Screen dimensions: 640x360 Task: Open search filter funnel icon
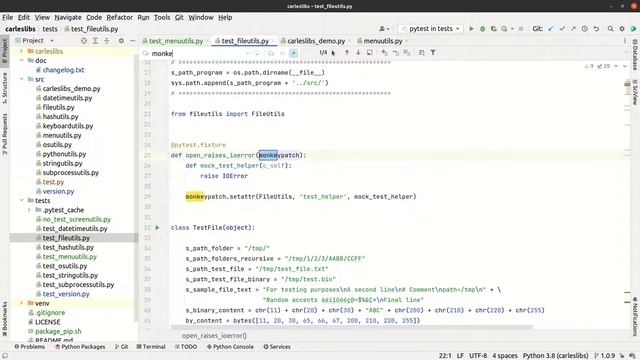pyautogui.click(x=433, y=52)
